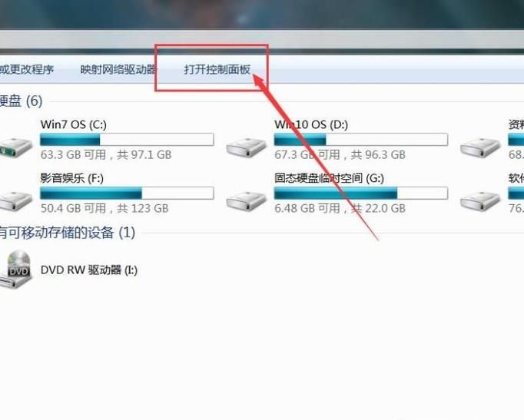Click the Win7 OS (C:) usage bar
Screen dimensions: 524x420
click(127, 140)
